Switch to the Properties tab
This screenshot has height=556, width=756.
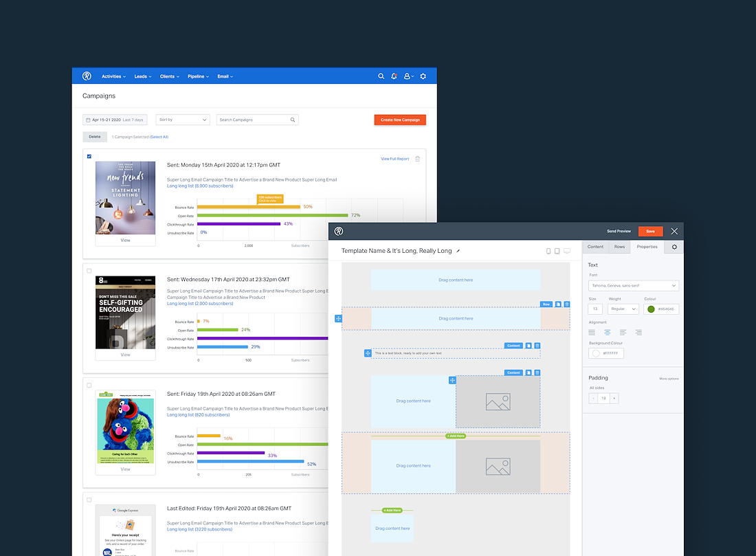tap(647, 247)
